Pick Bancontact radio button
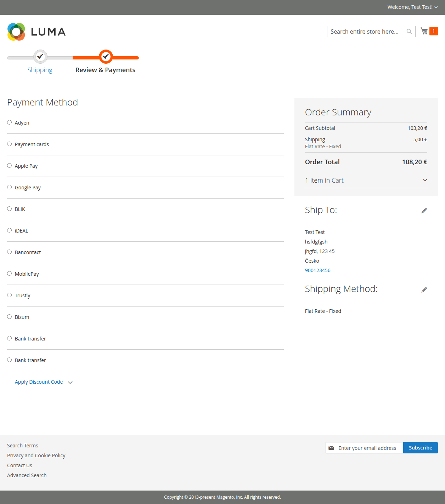The image size is (445, 504). (10, 252)
